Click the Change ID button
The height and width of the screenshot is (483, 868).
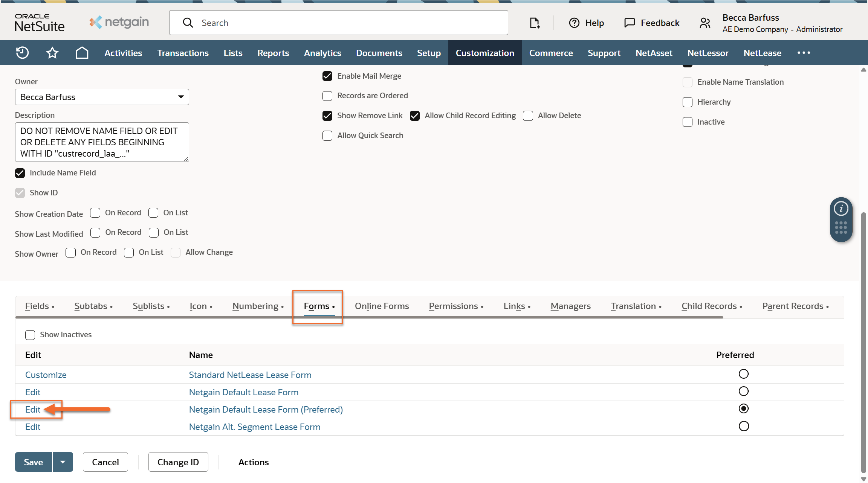pos(178,462)
